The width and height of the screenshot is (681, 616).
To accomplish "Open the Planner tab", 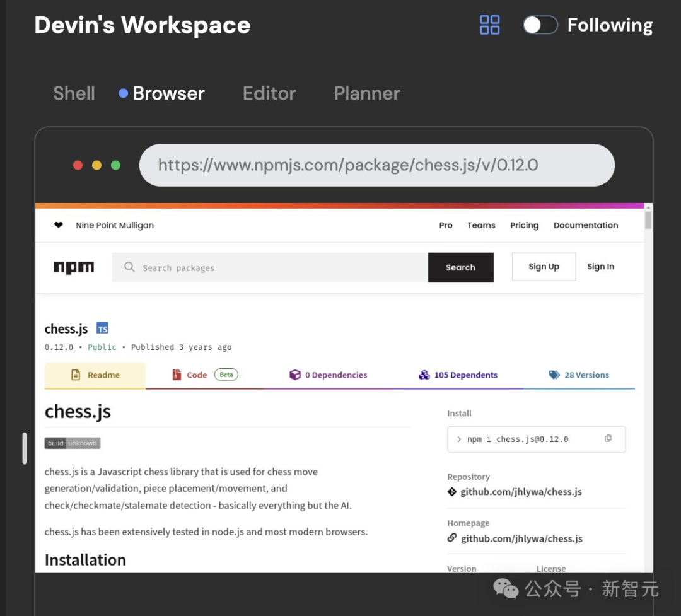I will (366, 93).
